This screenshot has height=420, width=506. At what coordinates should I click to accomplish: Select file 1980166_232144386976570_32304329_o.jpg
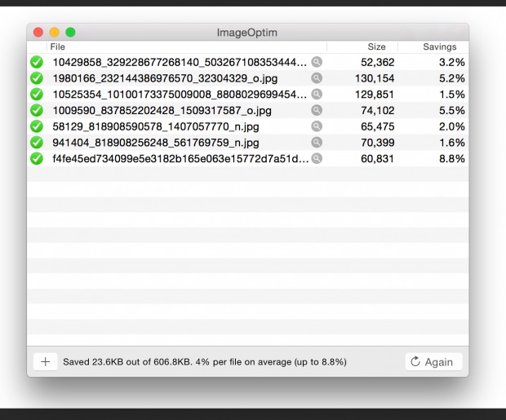click(x=165, y=78)
